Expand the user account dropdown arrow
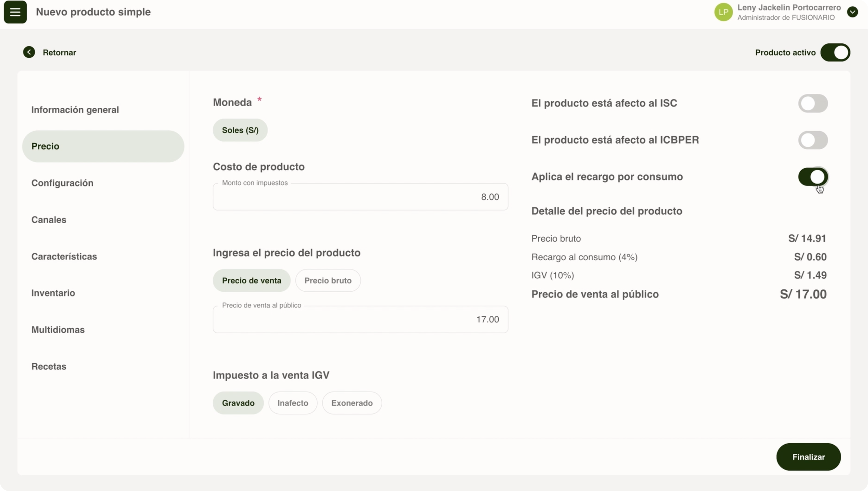Screen dimensions: 868x491 (x=852, y=12)
